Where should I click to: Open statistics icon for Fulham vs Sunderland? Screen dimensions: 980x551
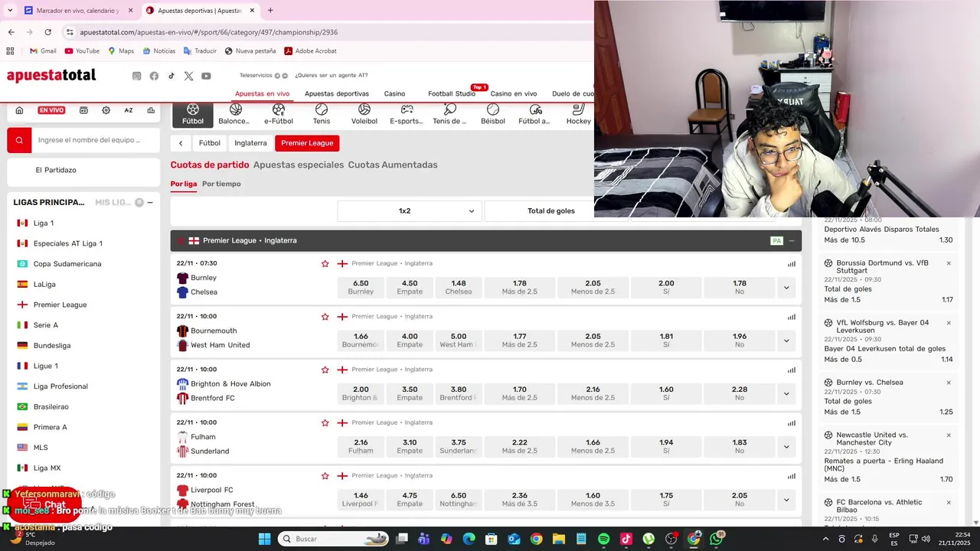click(792, 423)
